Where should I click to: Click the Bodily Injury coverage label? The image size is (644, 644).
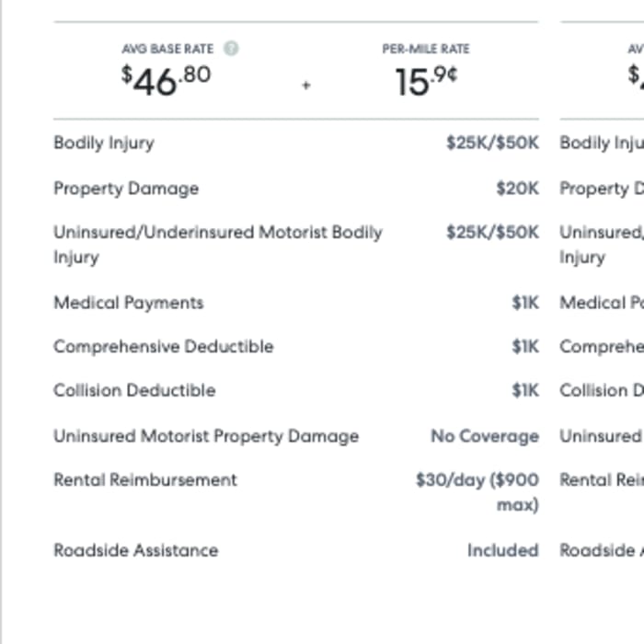coord(104,143)
